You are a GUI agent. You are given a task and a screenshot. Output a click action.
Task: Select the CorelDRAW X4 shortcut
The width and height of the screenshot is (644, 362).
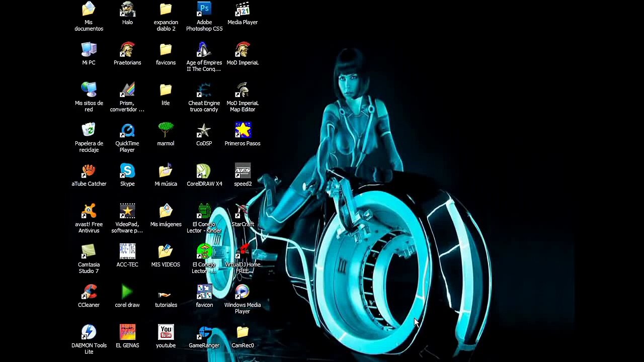pos(204,170)
